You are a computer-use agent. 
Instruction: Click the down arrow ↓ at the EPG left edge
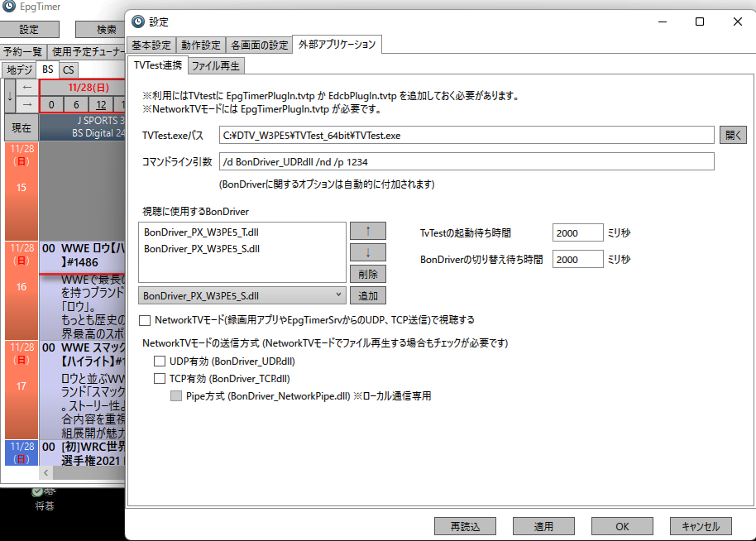10,96
